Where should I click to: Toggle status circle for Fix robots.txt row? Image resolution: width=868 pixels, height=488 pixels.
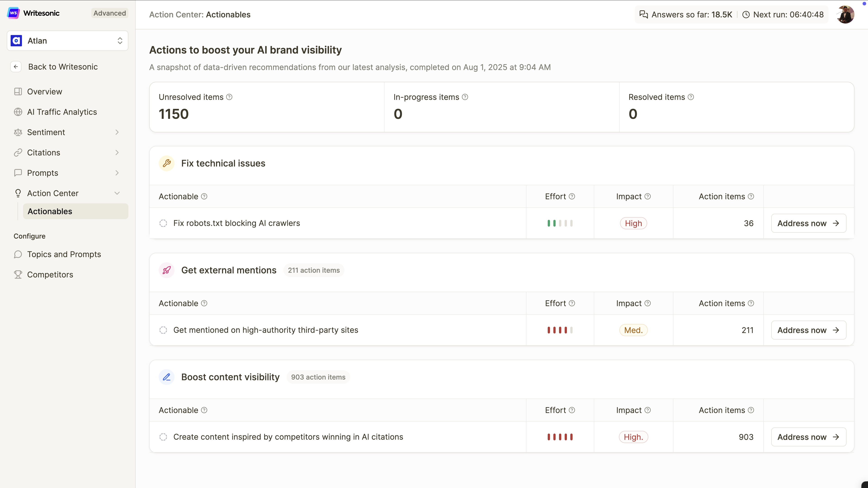(x=163, y=223)
